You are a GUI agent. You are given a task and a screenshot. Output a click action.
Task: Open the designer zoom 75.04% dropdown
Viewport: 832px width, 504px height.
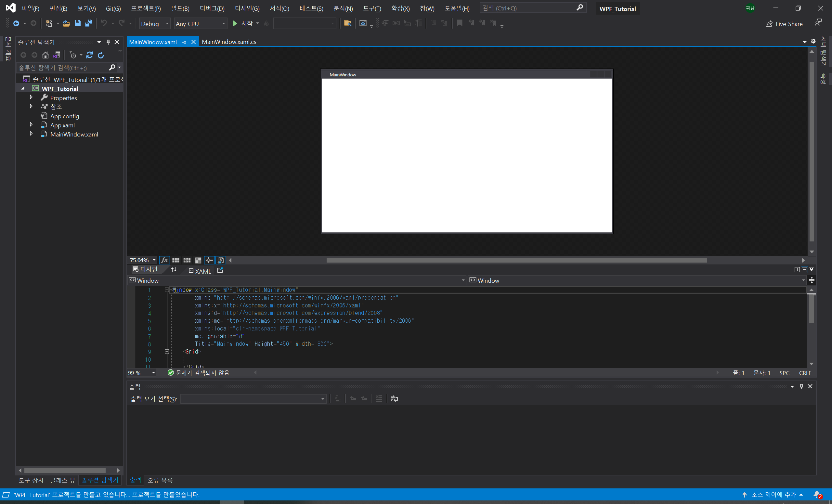[x=154, y=260]
